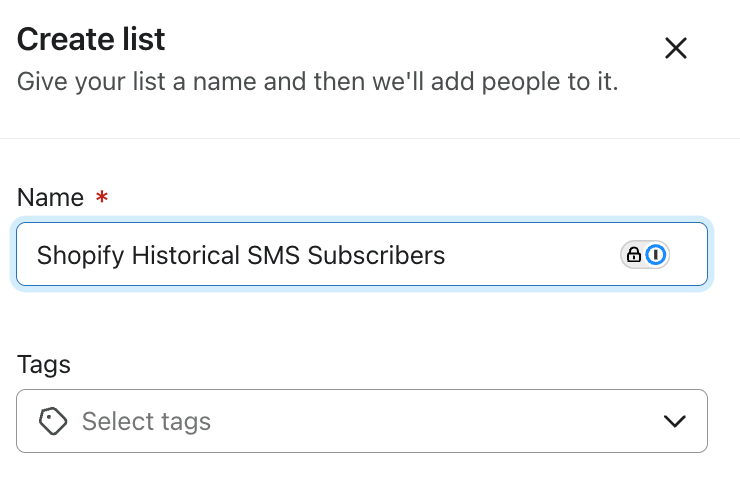Click the "Create list" heading

point(91,39)
